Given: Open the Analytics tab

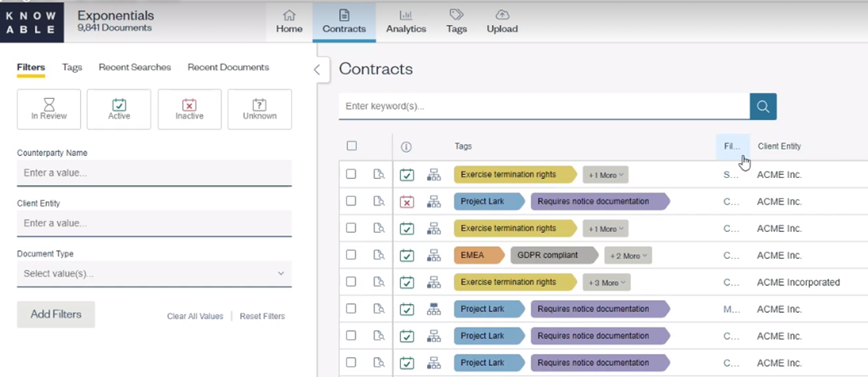Looking at the screenshot, I should [406, 22].
